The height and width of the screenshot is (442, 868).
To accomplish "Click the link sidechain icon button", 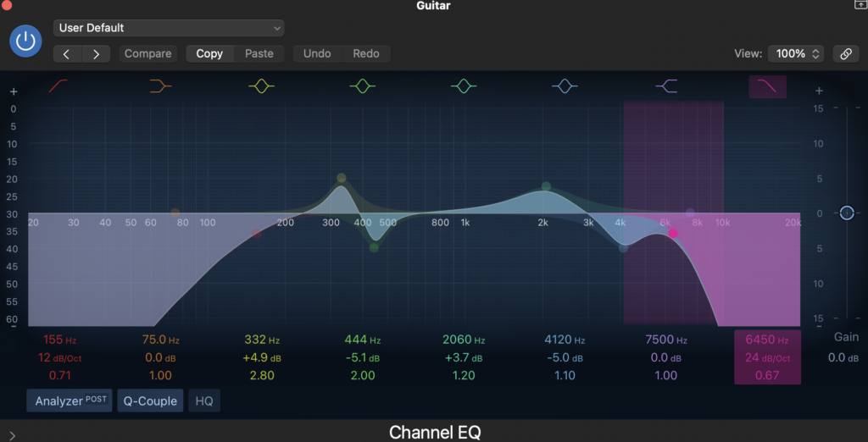I will click(x=845, y=53).
